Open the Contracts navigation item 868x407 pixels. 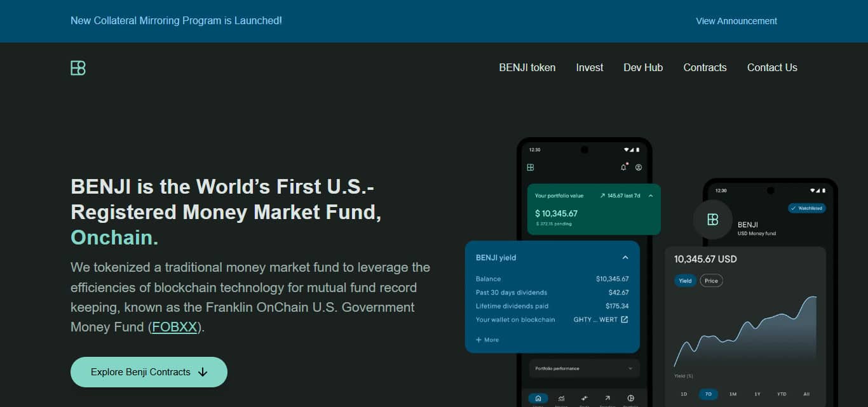(x=705, y=67)
